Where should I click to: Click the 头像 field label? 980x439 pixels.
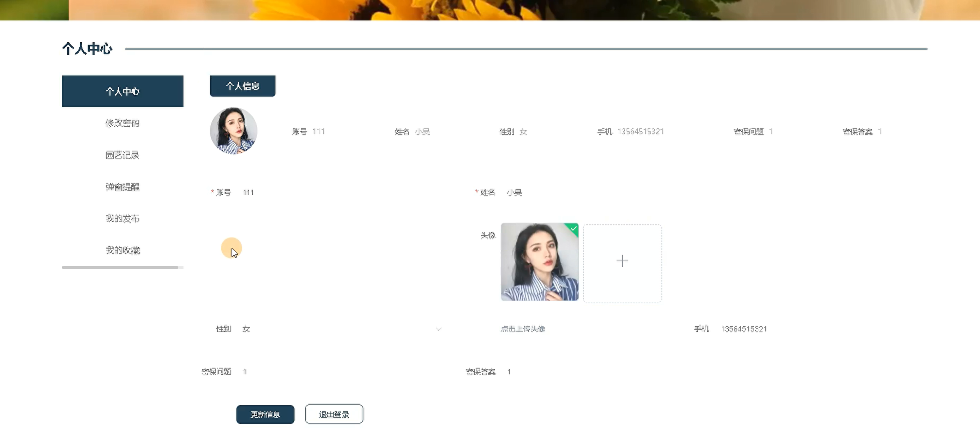[x=488, y=235]
